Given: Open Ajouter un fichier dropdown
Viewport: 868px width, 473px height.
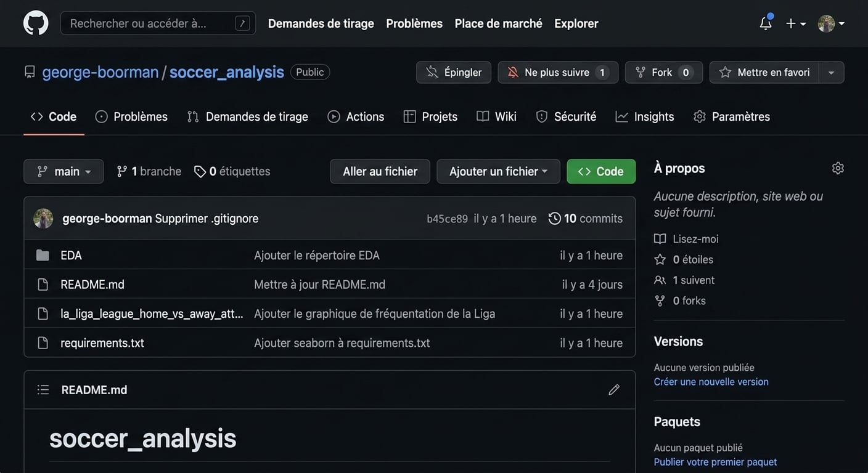Looking at the screenshot, I should point(498,171).
